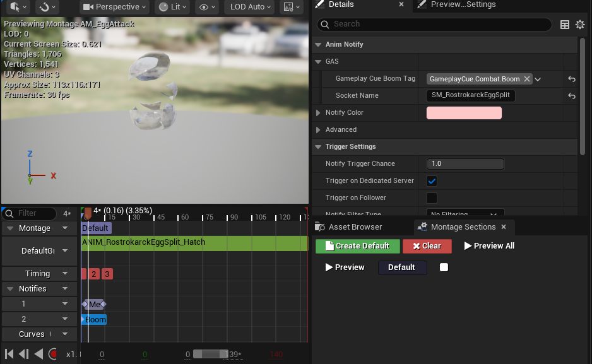This screenshot has width=592, height=364.
Task: Reset Socket Name to default
Action: (x=572, y=96)
